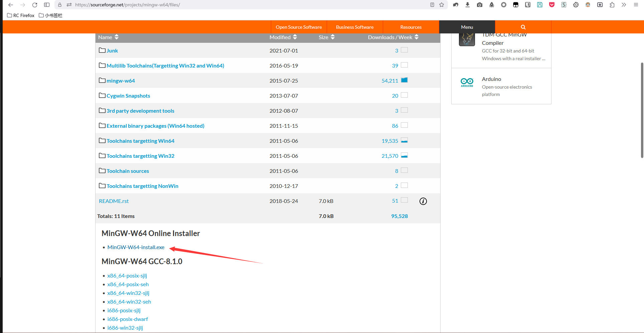Bookmark this page with star icon

click(442, 5)
